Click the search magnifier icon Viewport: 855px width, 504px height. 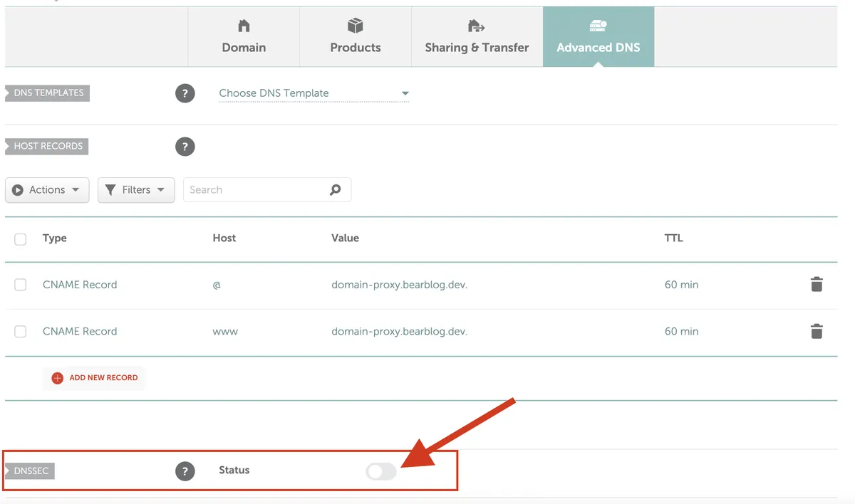click(336, 190)
